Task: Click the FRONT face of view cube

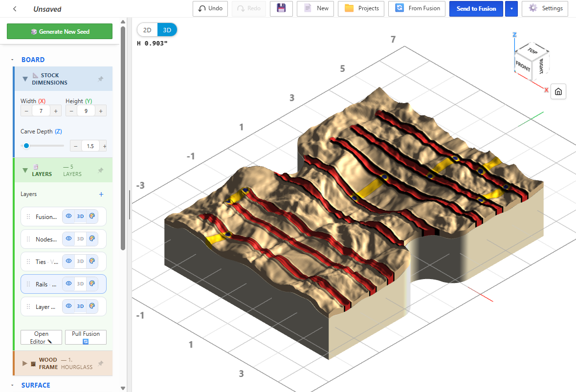Action: (x=523, y=66)
